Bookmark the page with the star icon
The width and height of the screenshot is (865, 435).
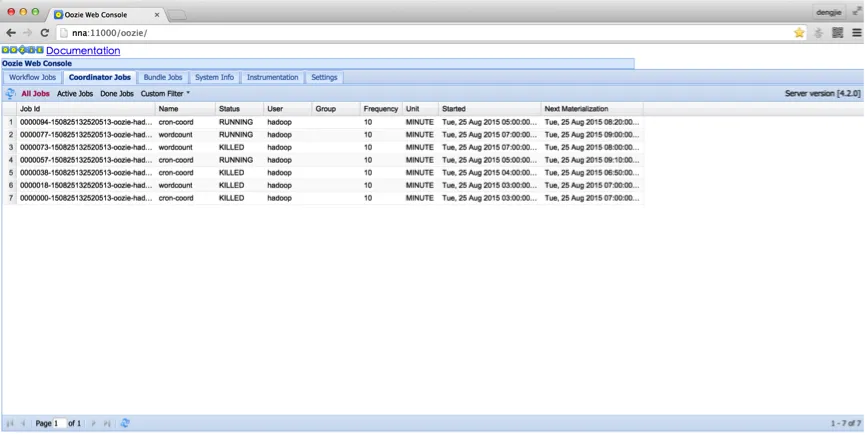(x=799, y=33)
